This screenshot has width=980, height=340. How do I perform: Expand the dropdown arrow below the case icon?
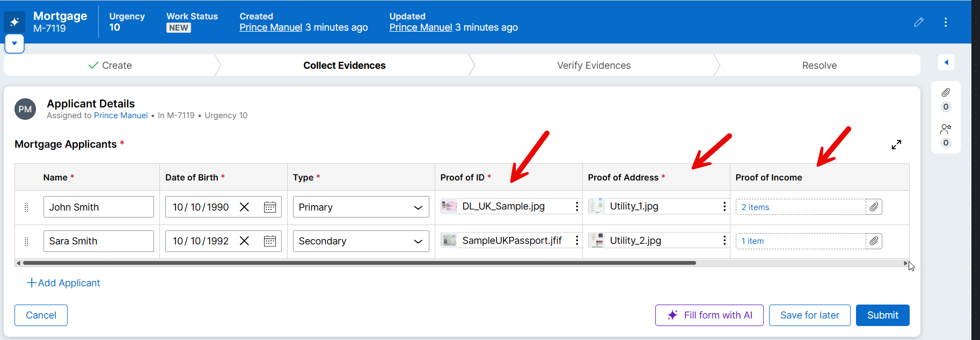pos(14,44)
